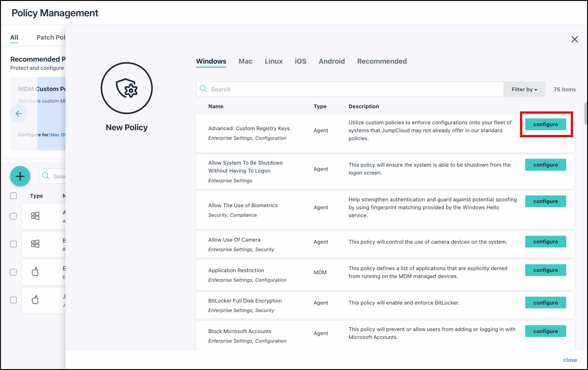Click the teal plus button to add a policy

click(20, 176)
